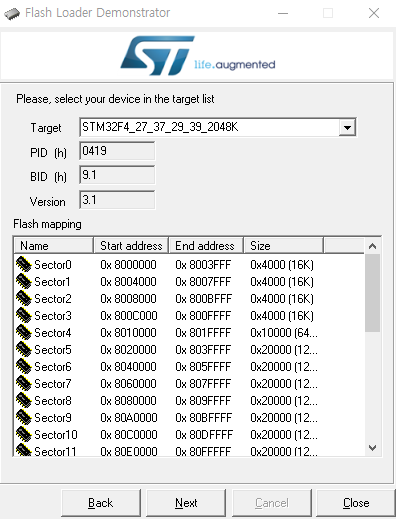Click the Version field showing 3.1
Viewport: 396px width, 519px height.
point(117,200)
